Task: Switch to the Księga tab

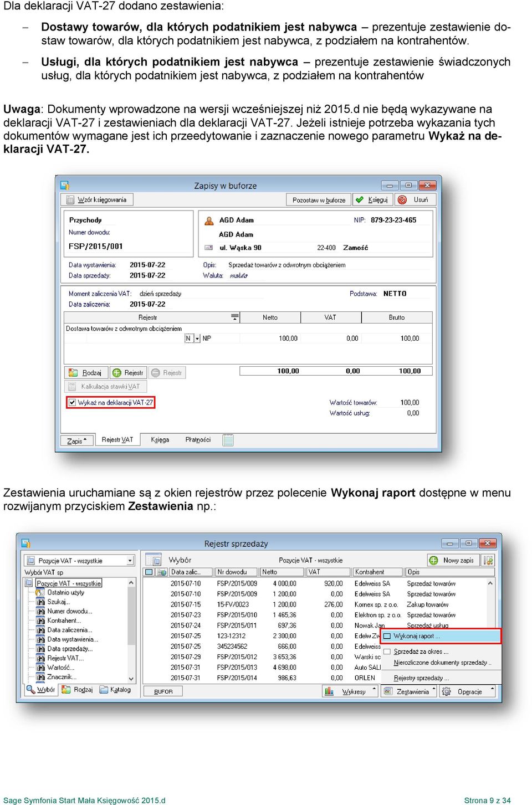Action: point(160,440)
